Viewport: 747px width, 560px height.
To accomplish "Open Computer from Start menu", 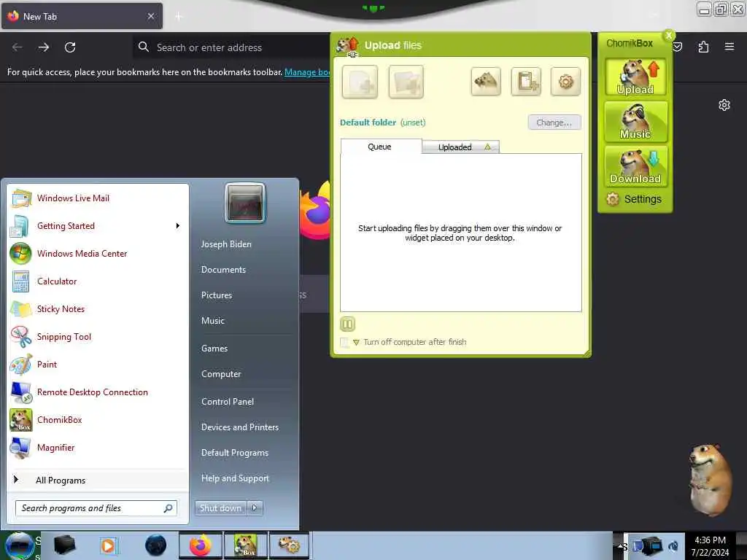I will [221, 374].
